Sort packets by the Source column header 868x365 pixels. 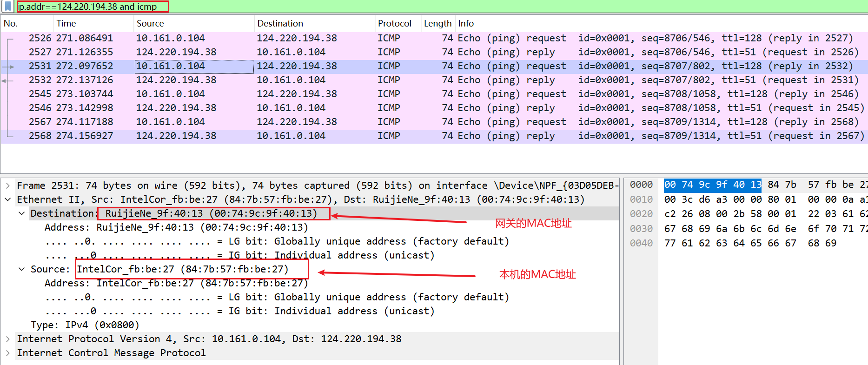click(194, 23)
